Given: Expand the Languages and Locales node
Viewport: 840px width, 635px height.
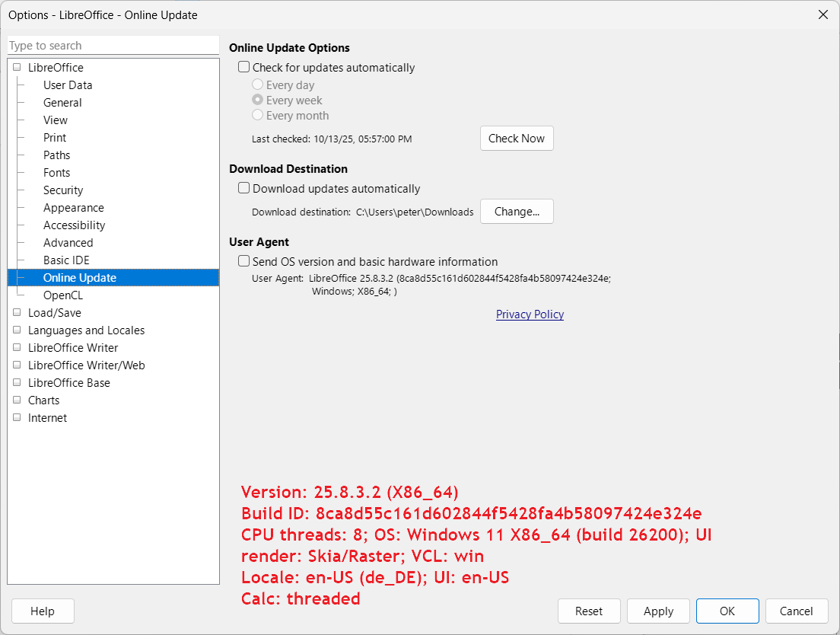Looking at the screenshot, I should tap(17, 330).
